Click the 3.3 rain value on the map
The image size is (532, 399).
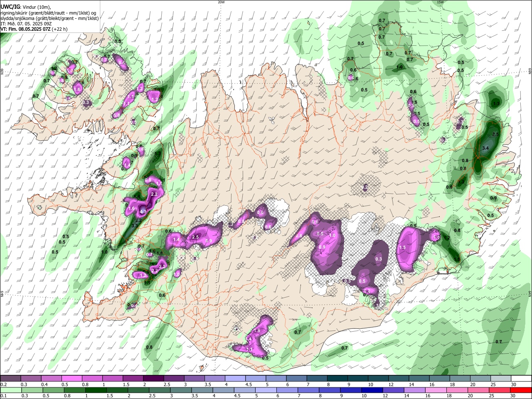pyautogui.click(x=135, y=226)
